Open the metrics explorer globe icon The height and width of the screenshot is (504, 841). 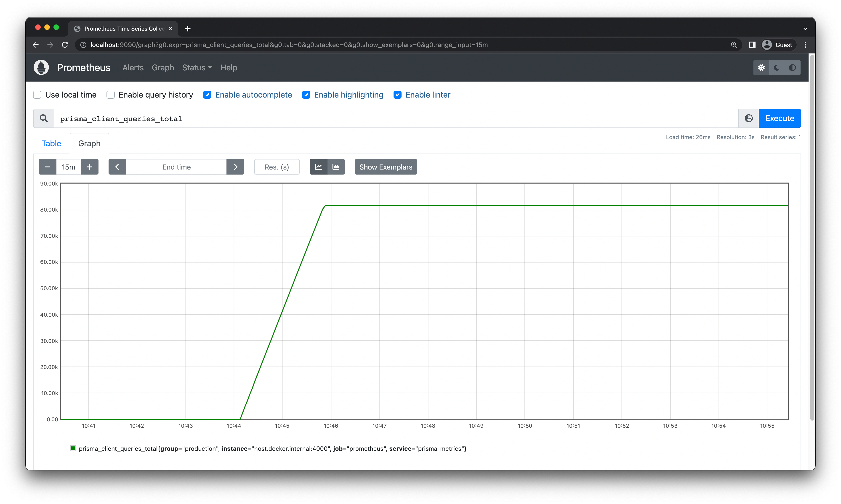pos(749,118)
